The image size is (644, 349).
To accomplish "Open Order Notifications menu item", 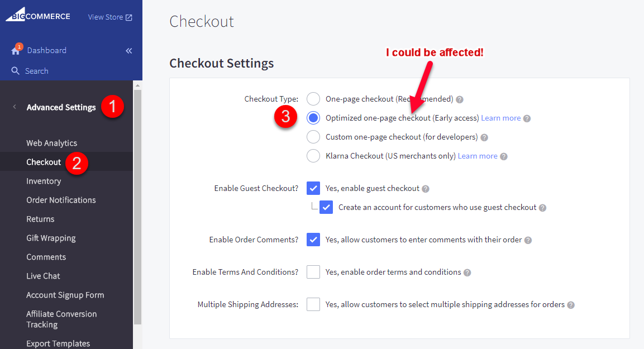I will coord(61,200).
